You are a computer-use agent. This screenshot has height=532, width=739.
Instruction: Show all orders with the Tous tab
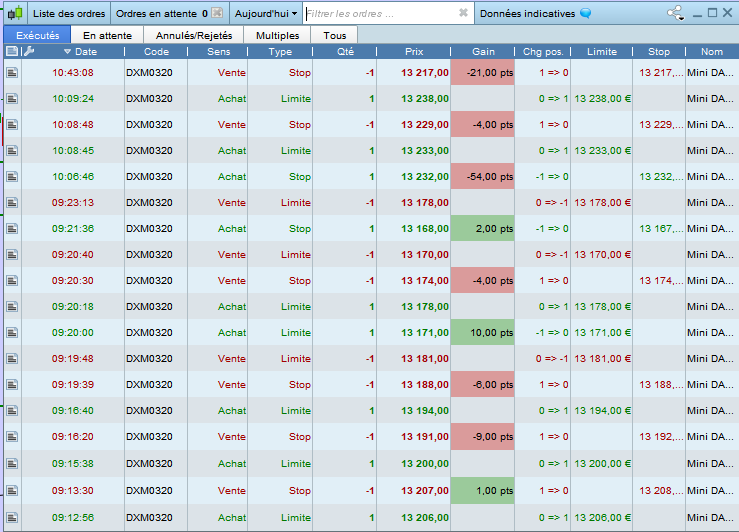(x=335, y=35)
